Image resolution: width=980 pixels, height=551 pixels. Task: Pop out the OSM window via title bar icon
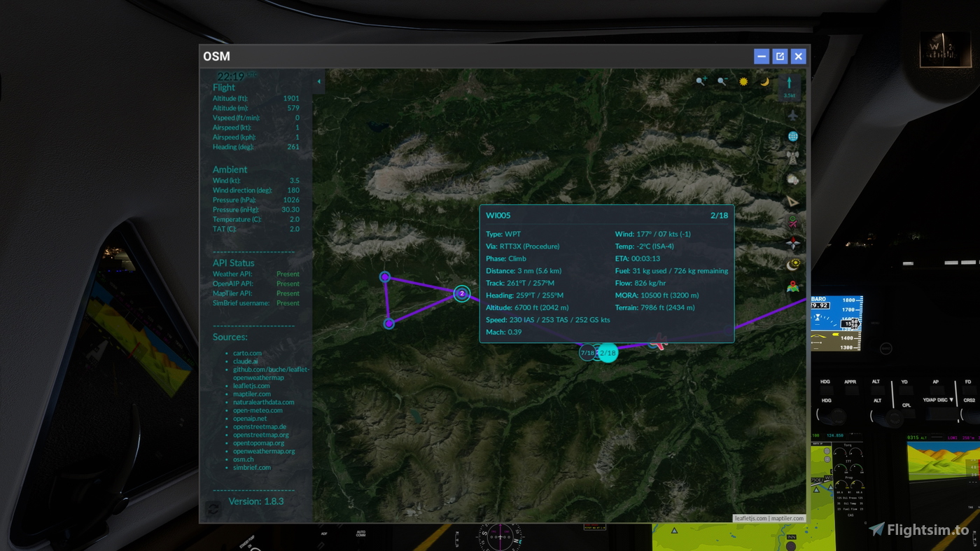pyautogui.click(x=780, y=55)
